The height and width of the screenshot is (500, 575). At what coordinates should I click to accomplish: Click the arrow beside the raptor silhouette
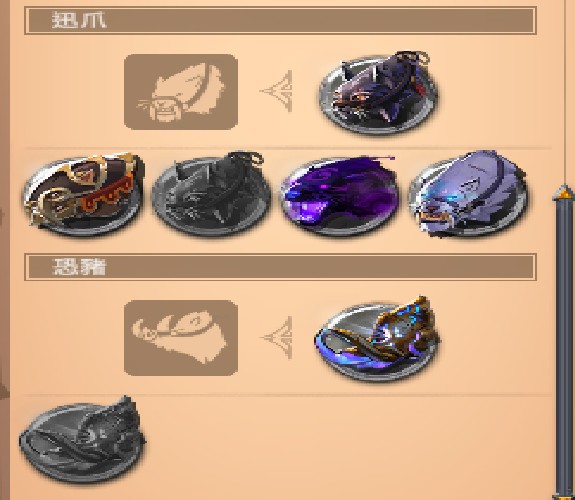[x=277, y=91]
